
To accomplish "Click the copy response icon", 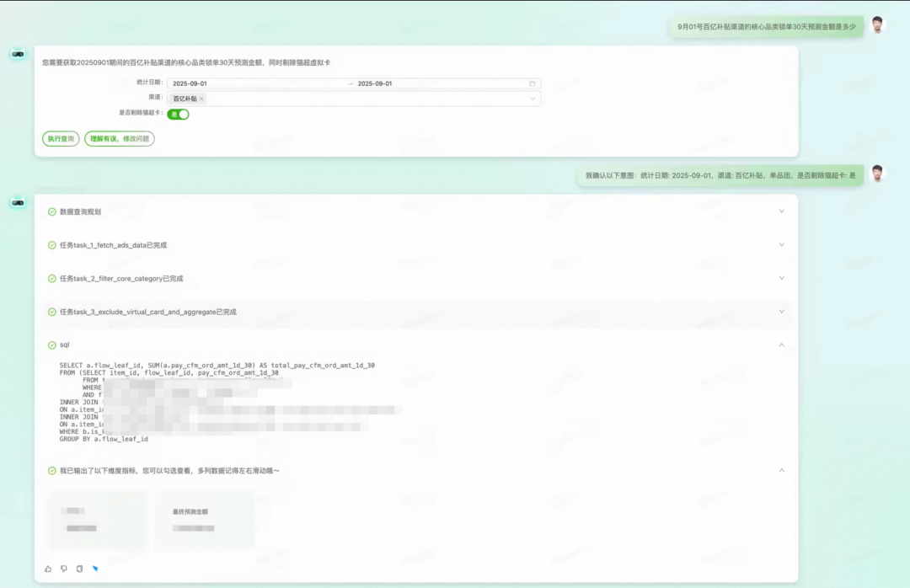I will 79,569.
